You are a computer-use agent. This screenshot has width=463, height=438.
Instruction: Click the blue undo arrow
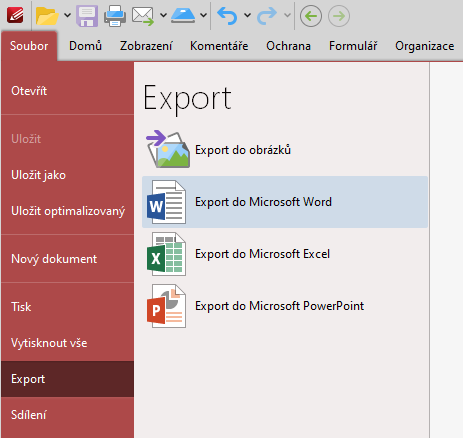click(227, 16)
